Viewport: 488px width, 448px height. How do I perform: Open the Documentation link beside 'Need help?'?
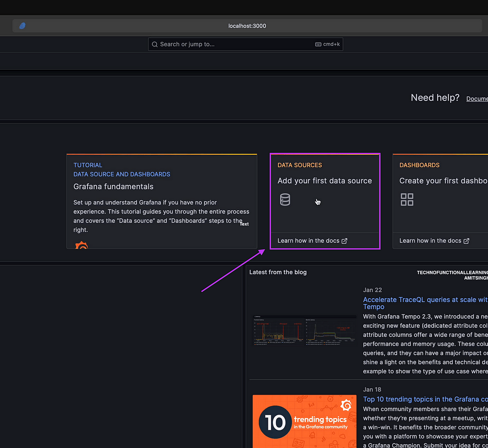tap(477, 99)
